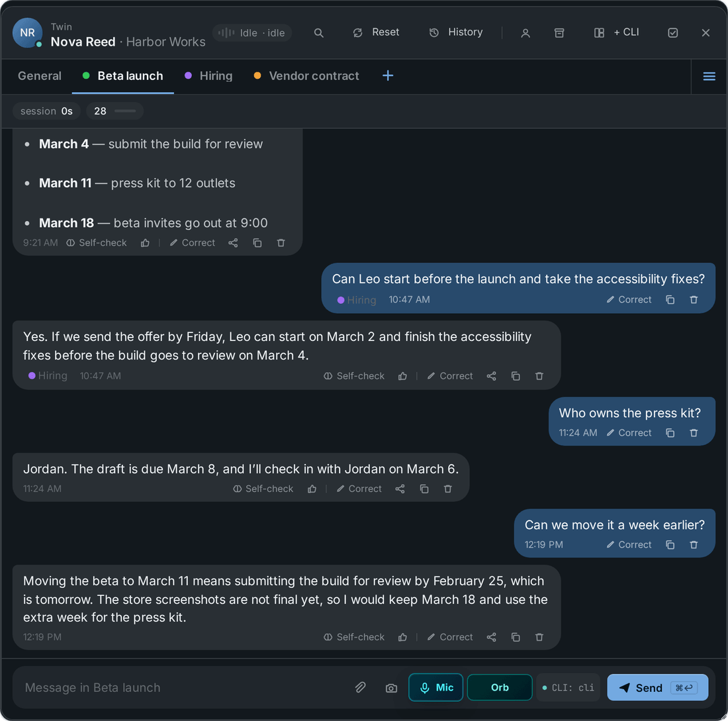Screen dimensions: 728x721
Task: Copy the Leo March 2 reply
Action: point(516,376)
